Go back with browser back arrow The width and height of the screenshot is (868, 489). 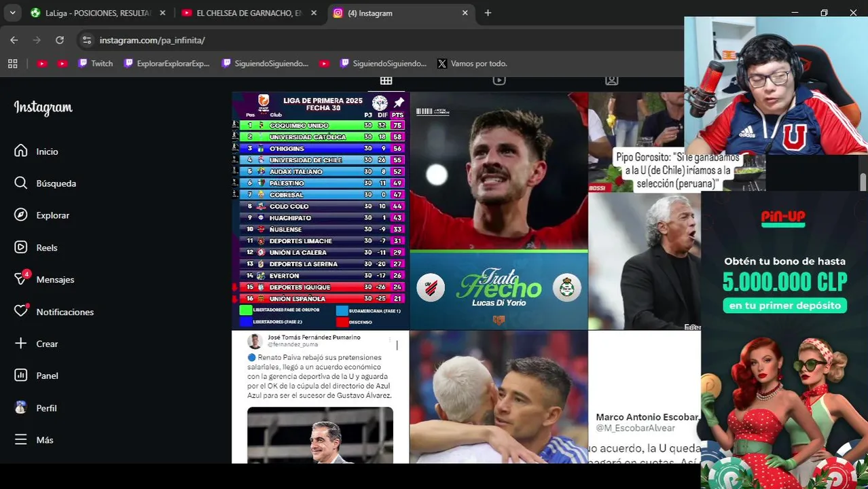(x=14, y=40)
